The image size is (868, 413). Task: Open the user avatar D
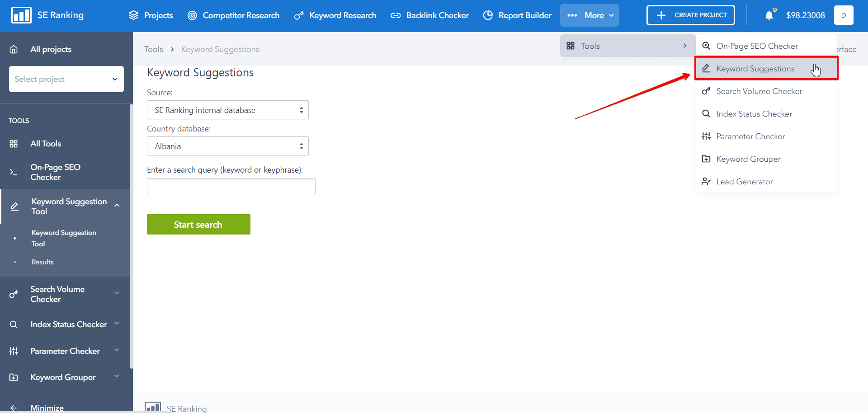click(844, 15)
